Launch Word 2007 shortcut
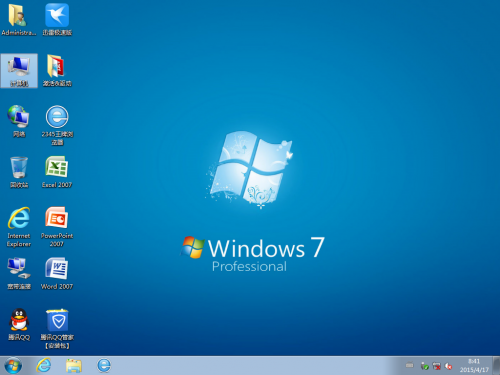The image size is (500, 375). [x=57, y=274]
